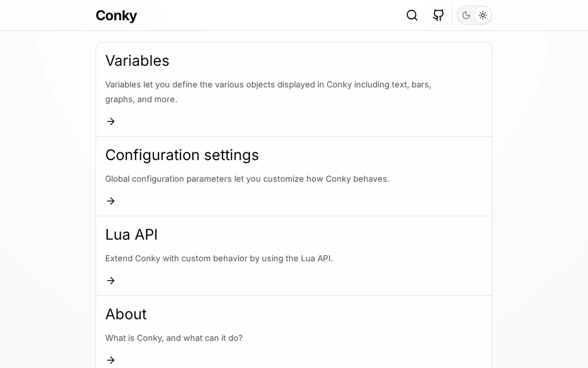Open the About heading
The height and width of the screenshot is (368, 588).
coord(126,314)
